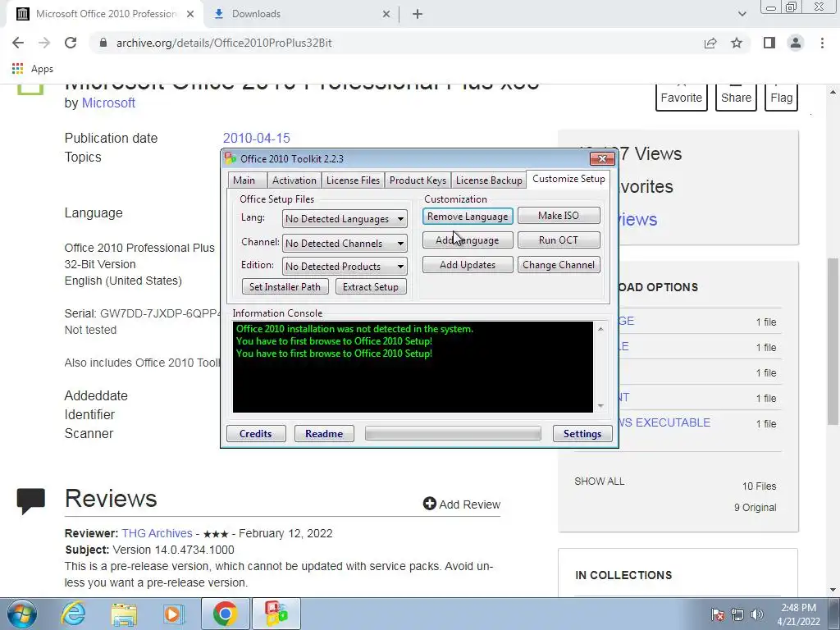The image size is (840, 630).
Task: Open Chrome side panel icon
Action: [x=769, y=43]
